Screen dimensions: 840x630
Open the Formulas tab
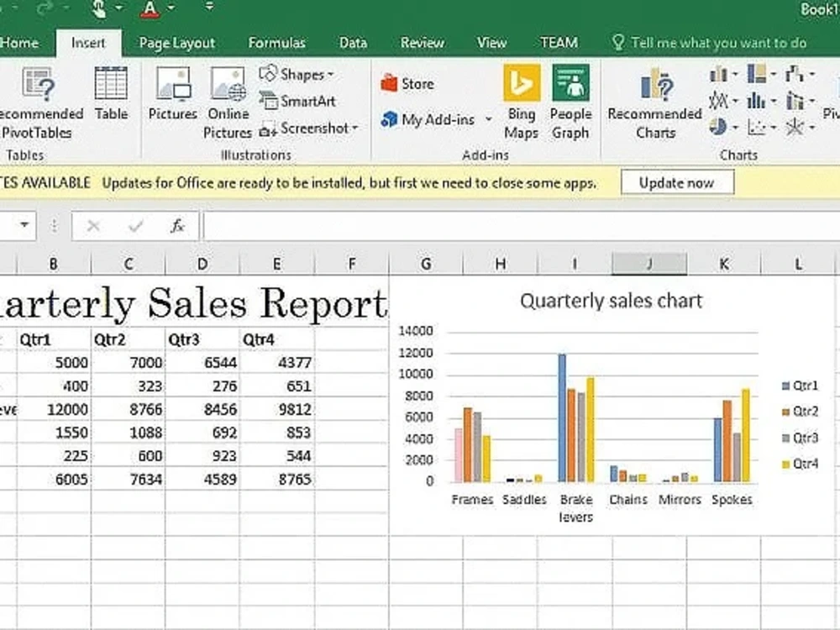tap(276, 43)
